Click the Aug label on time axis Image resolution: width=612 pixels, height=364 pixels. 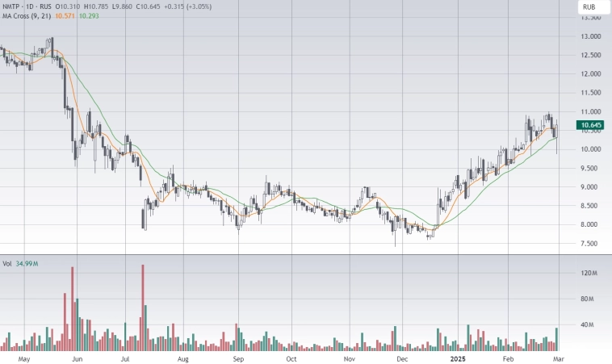point(183,359)
